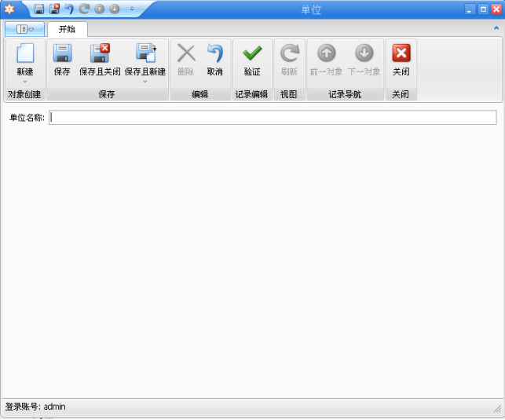Click the red 关闭 close ribbon button

pyautogui.click(x=401, y=60)
